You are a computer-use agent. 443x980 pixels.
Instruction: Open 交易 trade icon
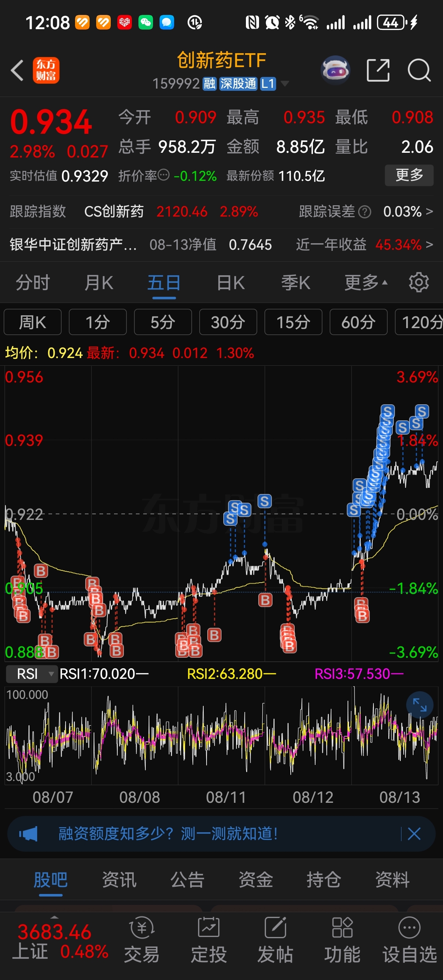(x=142, y=940)
